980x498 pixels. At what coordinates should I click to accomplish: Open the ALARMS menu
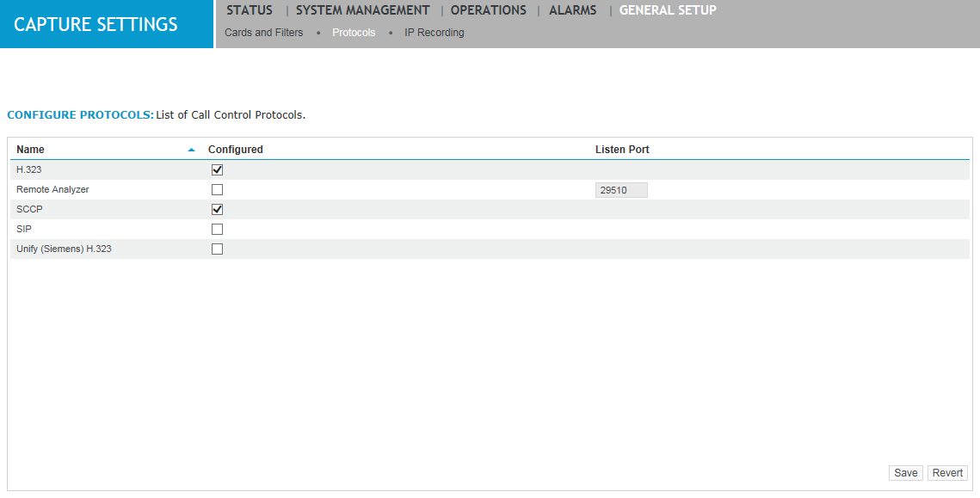tap(571, 10)
